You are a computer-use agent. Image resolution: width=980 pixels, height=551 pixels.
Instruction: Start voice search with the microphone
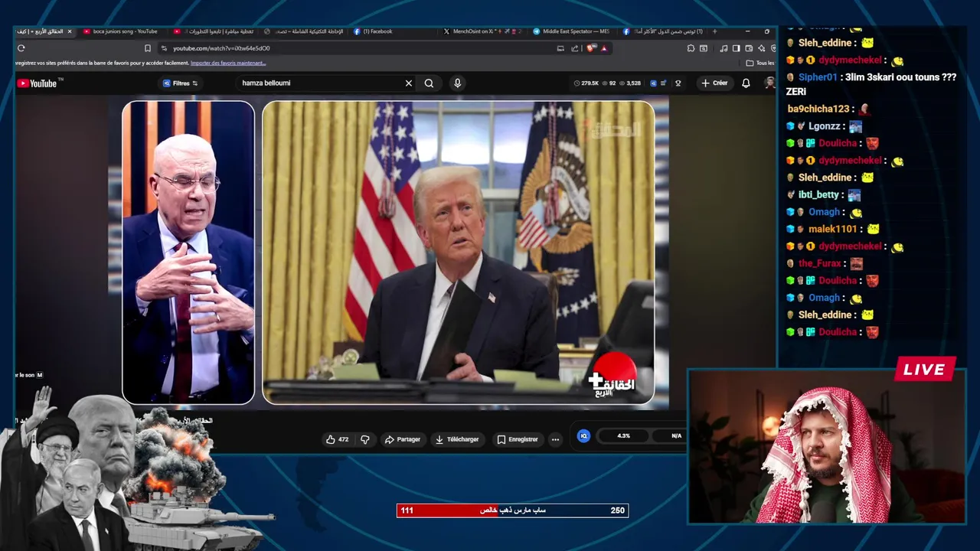[457, 83]
